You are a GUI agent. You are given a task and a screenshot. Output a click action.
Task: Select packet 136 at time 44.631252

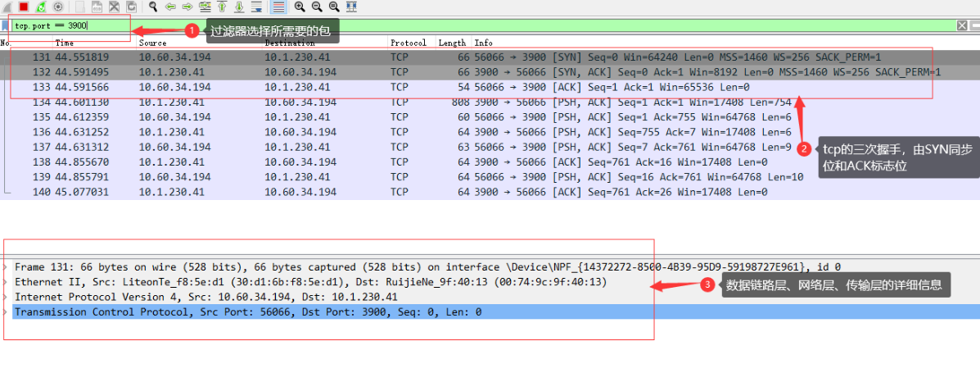point(490,131)
